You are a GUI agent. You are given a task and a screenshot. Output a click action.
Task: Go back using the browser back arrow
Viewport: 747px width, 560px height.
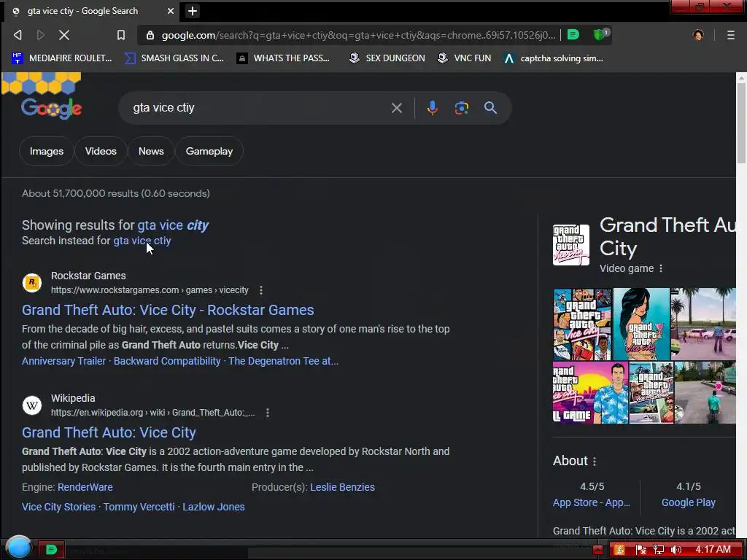pyautogui.click(x=18, y=35)
